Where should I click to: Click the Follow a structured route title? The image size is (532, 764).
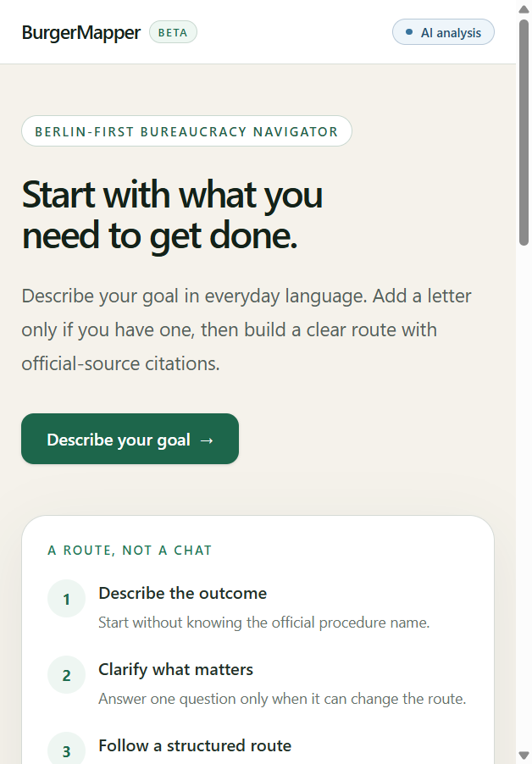[195, 745]
